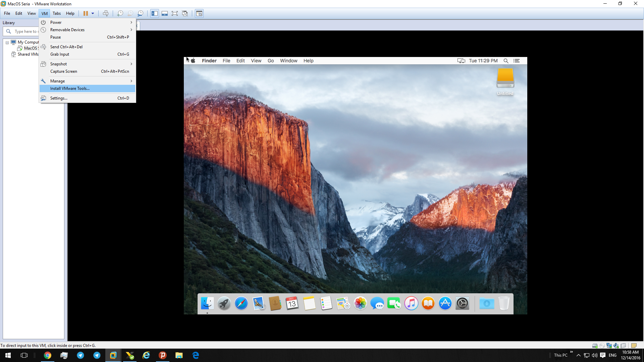Open Calendar from the macOS dock
644x362 pixels.
292,304
